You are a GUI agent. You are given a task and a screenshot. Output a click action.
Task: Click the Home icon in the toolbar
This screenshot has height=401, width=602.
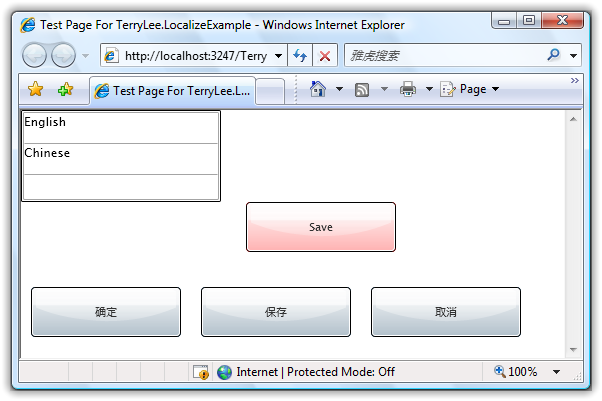[318, 89]
